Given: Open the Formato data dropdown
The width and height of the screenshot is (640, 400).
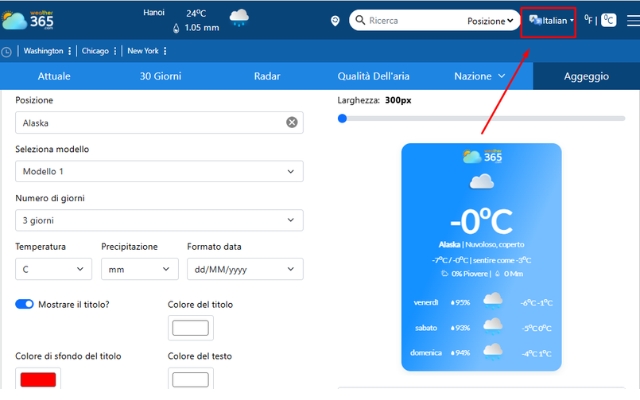Looking at the screenshot, I should [245, 269].
